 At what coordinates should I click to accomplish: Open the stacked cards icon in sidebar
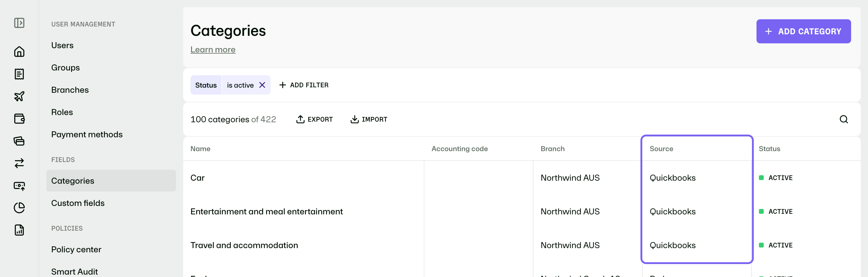click(19, 141)
